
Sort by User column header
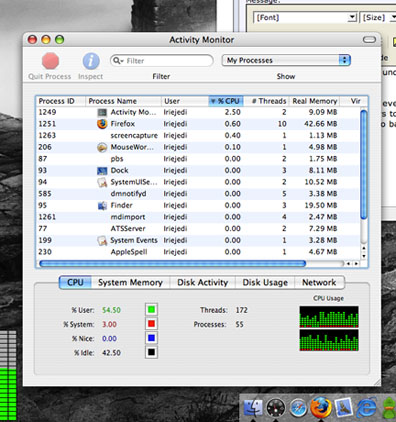click(x=185, y=101)
